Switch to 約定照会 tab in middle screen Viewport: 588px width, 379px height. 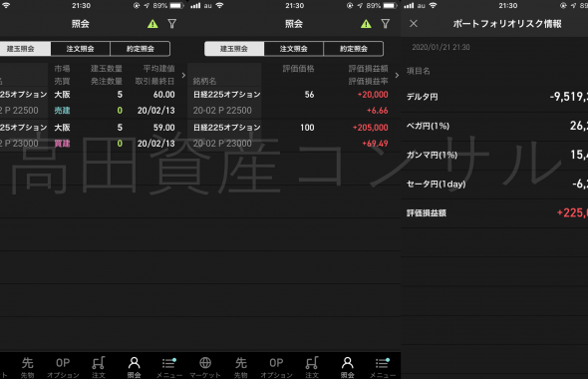click(353, 49)
